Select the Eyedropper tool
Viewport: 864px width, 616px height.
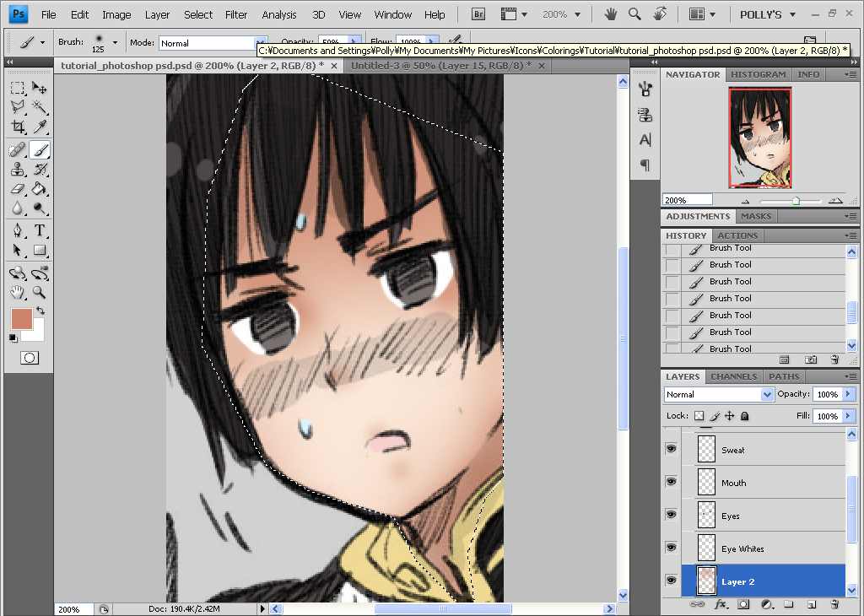pyautogui.click(x=39, y=127)
